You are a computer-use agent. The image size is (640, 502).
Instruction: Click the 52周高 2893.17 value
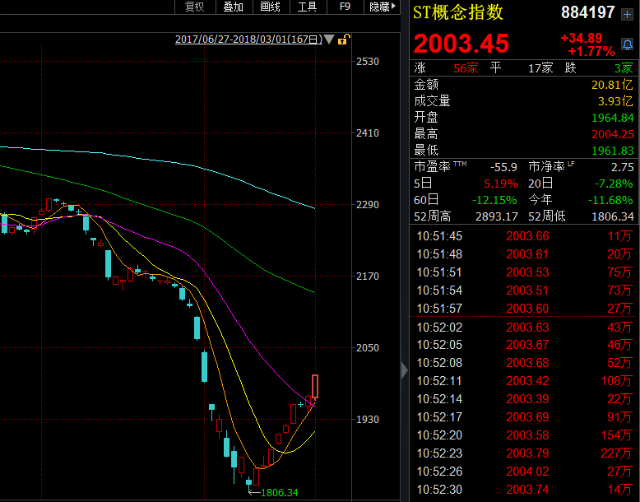point(496,216)
